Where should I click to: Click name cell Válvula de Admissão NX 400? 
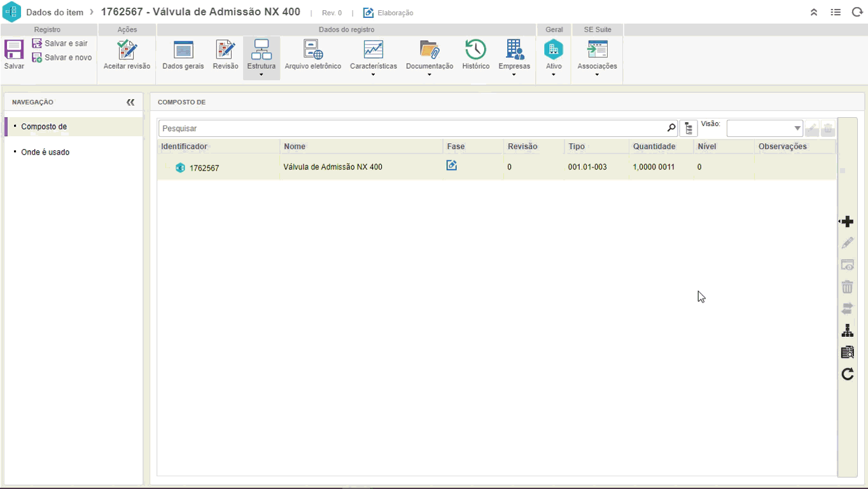[x=333, y=167]
